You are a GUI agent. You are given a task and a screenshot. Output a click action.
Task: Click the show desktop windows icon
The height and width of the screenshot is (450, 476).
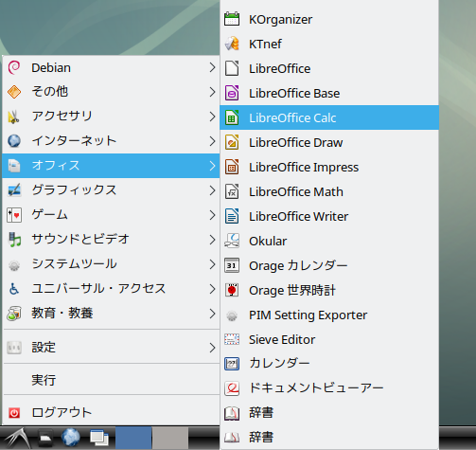(99, 439)
